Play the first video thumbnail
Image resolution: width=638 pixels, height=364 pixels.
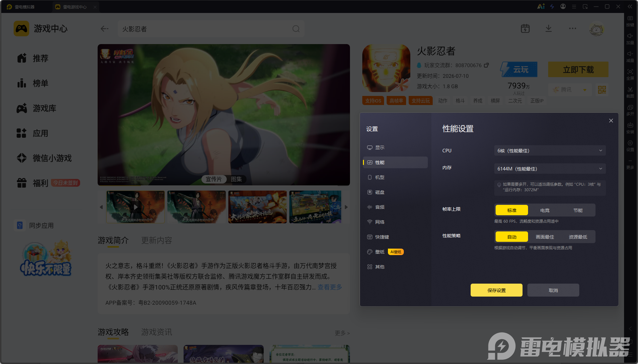(136, 207)
